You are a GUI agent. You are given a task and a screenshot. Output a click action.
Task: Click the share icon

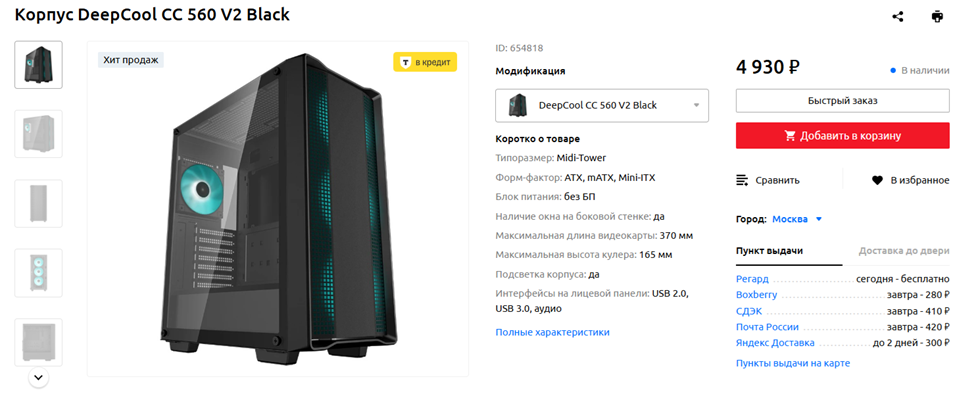898,17
